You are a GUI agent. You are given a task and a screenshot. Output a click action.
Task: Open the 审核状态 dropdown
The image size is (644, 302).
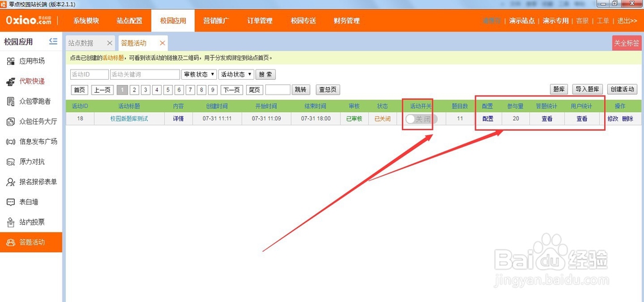point(199,74)
